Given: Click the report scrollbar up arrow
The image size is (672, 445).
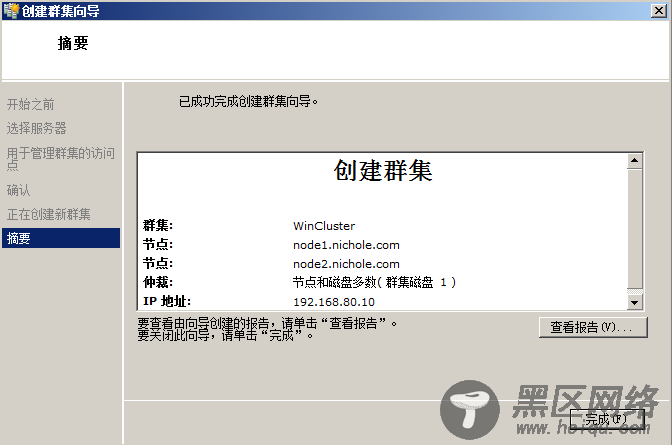Looking at the screenshot, I should coord(634,161).
